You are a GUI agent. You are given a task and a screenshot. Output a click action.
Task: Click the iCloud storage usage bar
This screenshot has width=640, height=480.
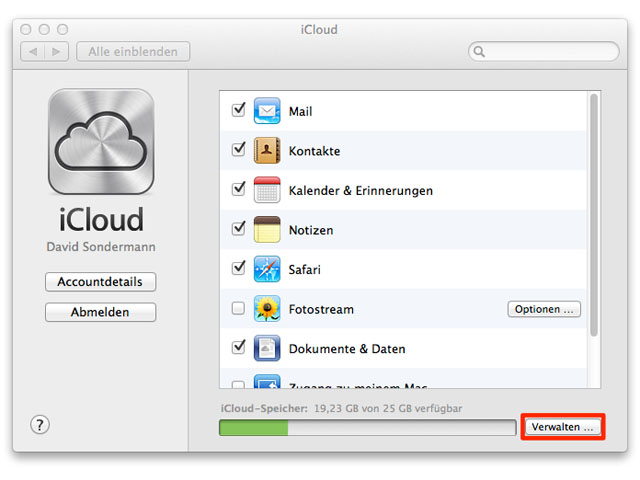367,428
